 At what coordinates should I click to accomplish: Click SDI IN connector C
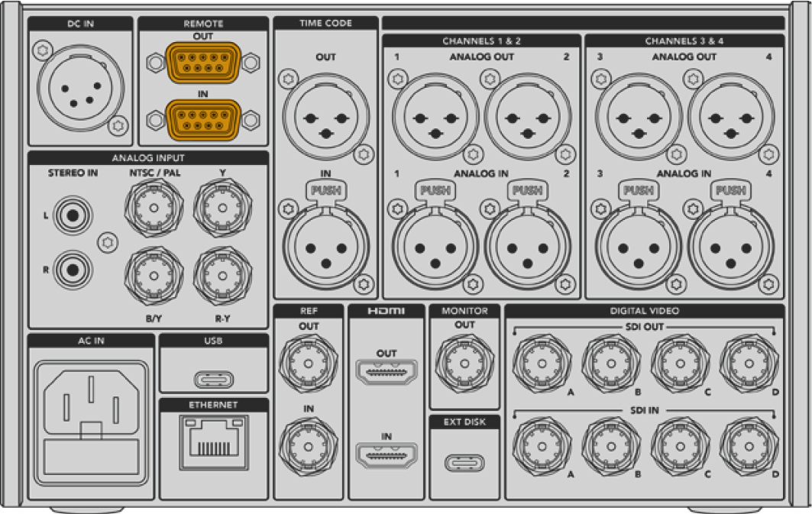(x=681, y=446)
